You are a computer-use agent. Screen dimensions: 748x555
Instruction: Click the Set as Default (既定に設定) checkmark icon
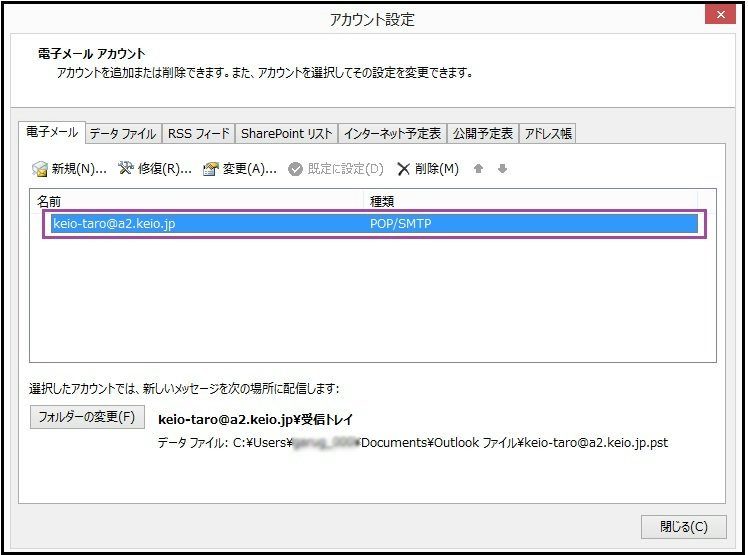point(296,169)
